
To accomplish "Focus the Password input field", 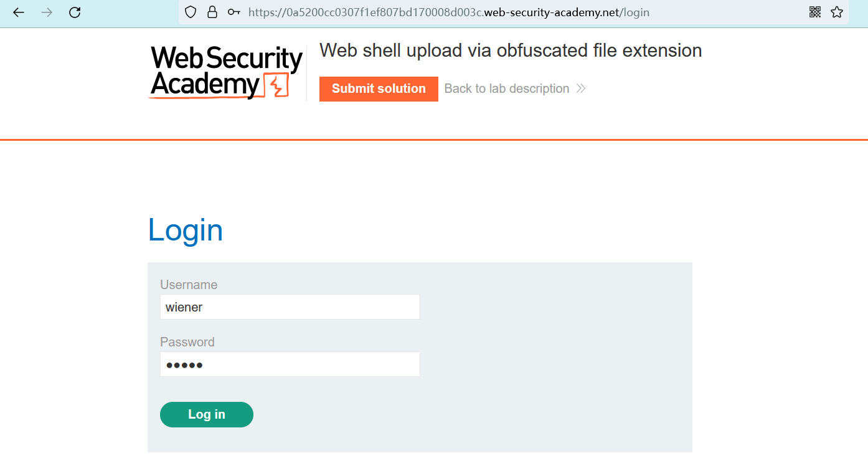I will coord(290,364).
